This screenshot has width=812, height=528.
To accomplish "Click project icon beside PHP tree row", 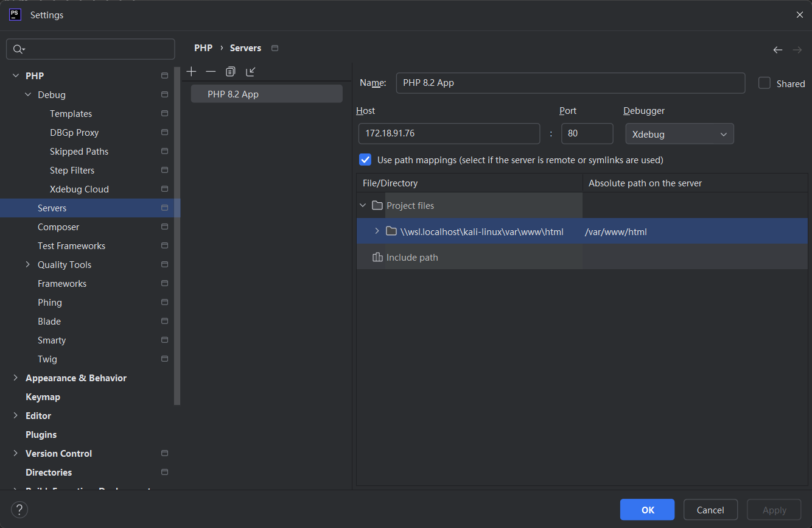I will coord(164,76).
